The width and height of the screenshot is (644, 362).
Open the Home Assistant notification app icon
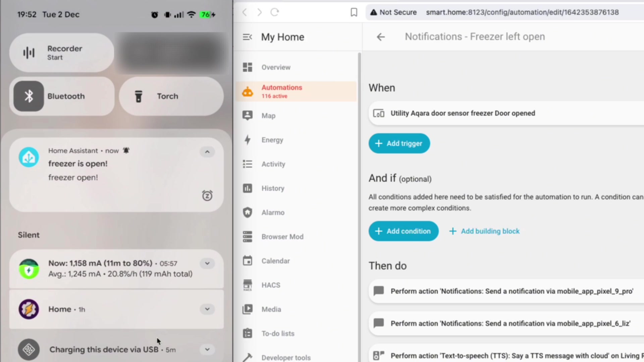29,157
